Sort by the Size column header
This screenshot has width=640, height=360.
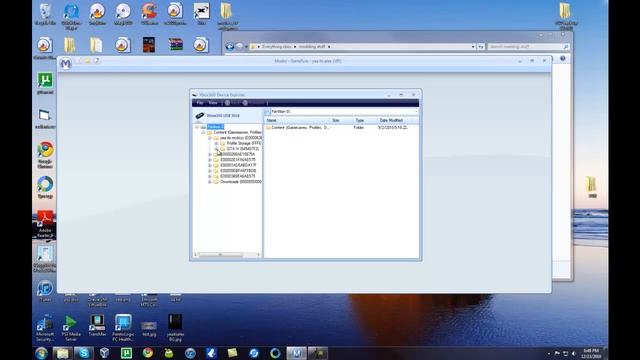[341, 120]
